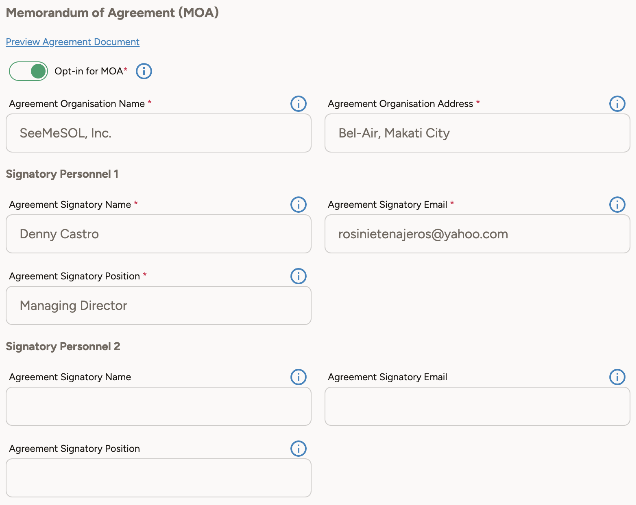Click info icon for Personnel 1 Signatory Email

point(617,205)
